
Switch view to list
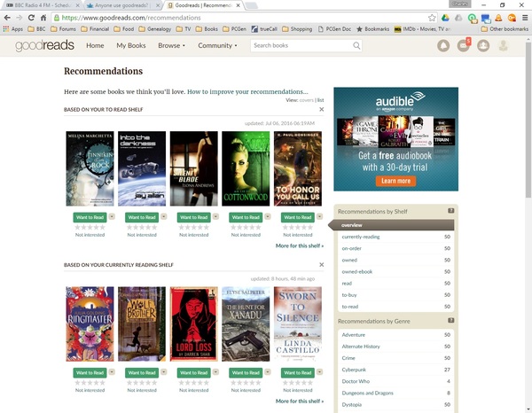320,100
